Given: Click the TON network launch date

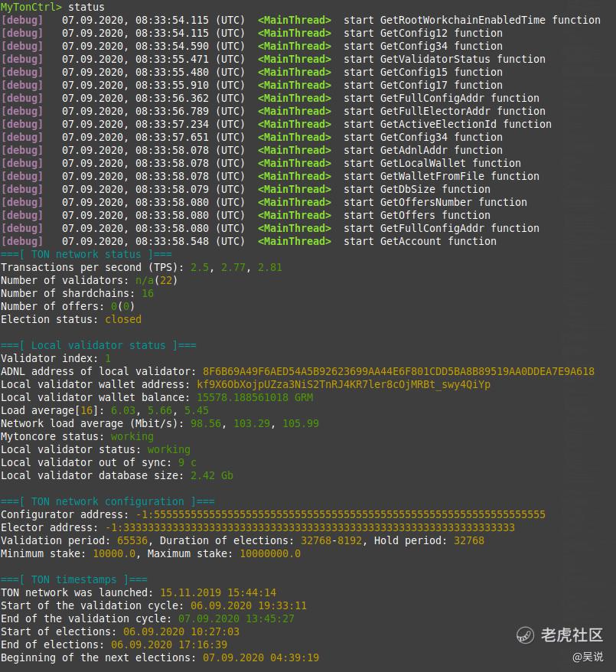Looking at the screenshot, I should [218, 592].
